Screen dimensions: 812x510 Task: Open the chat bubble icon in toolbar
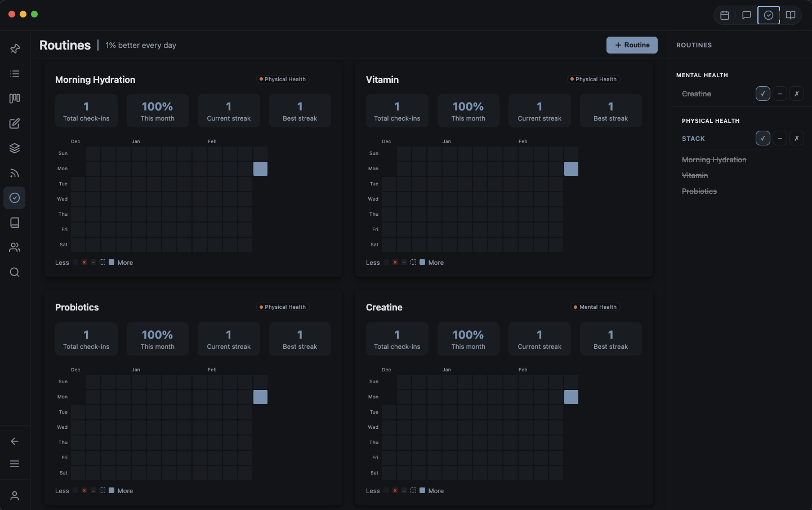pyautogui.click(x=747, y=15)
